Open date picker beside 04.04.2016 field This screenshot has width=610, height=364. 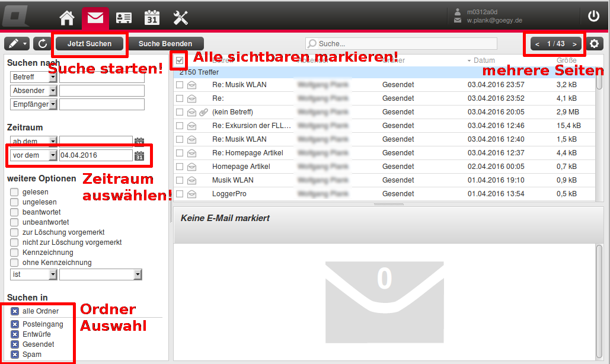tap(139, 156)
